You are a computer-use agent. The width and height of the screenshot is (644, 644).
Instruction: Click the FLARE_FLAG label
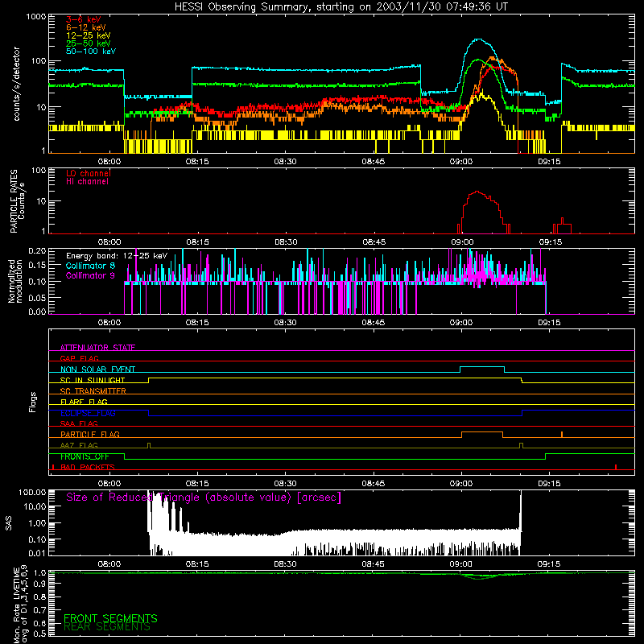[x=84, y=402]
